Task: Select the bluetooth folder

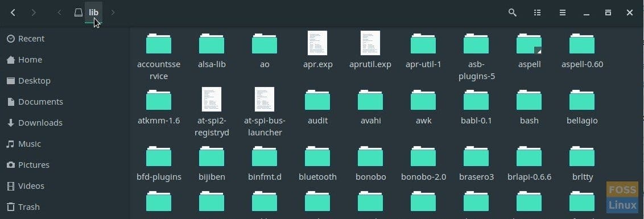Action: coord(317,163)
